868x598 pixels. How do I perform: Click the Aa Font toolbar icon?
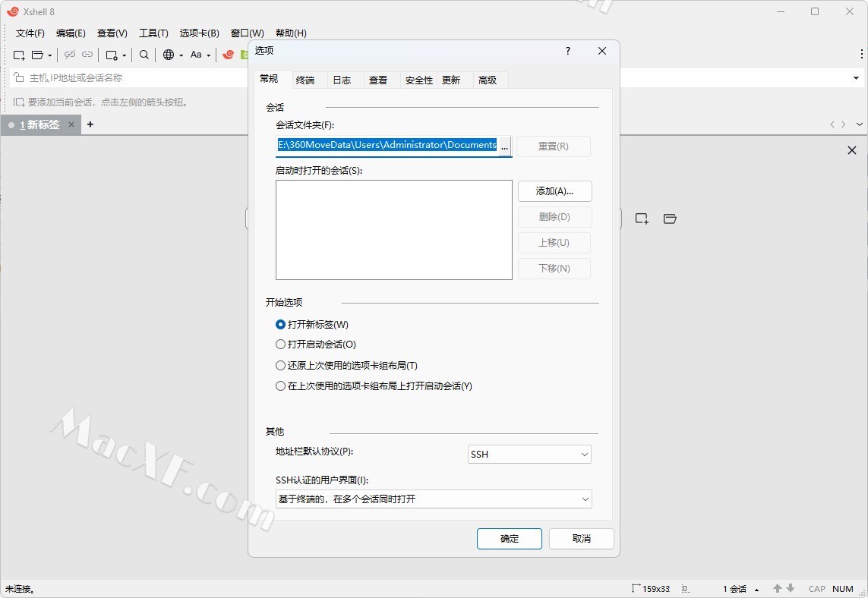[x=196, y=55]
